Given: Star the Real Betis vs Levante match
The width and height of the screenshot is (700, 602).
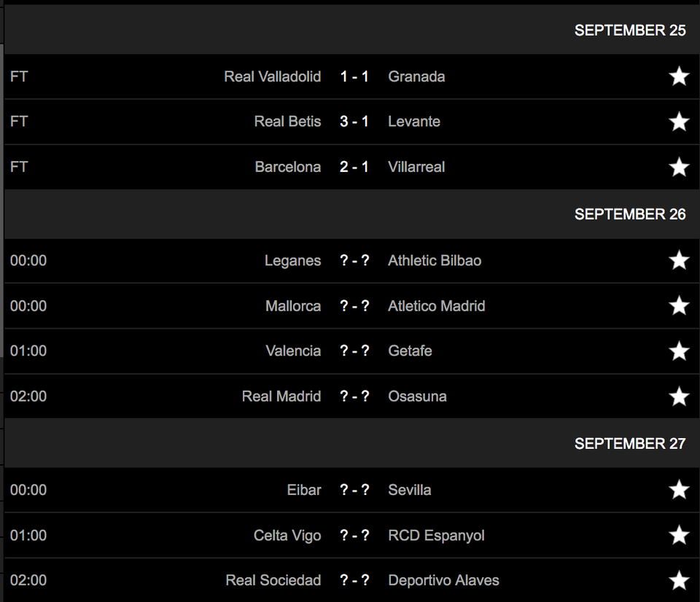Looking at the screenshot, I should pos(679,122).
